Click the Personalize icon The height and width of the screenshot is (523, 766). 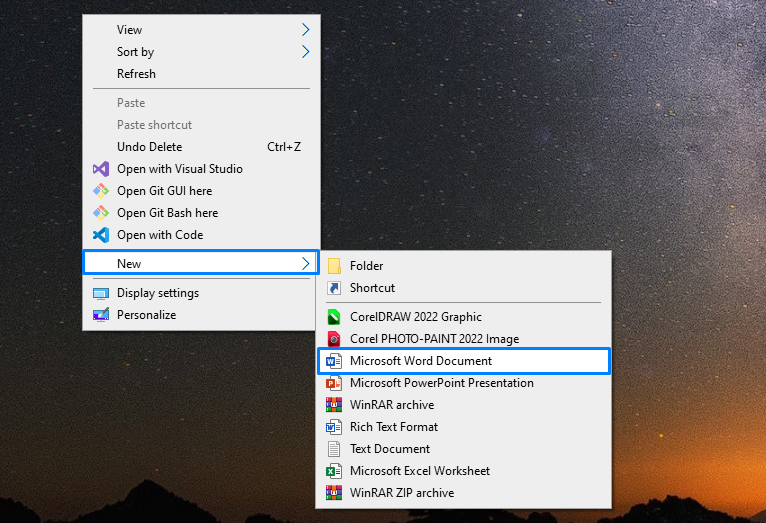pos(100,315)
